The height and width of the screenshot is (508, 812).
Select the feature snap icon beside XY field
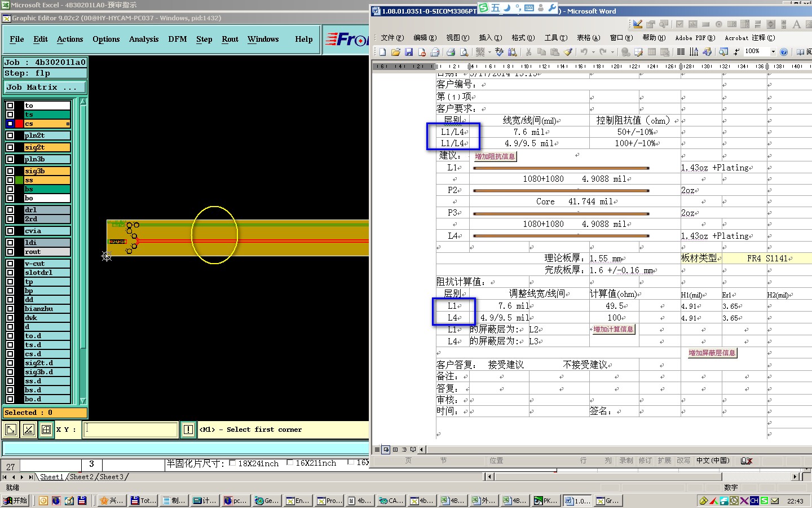tap(46, 430)
